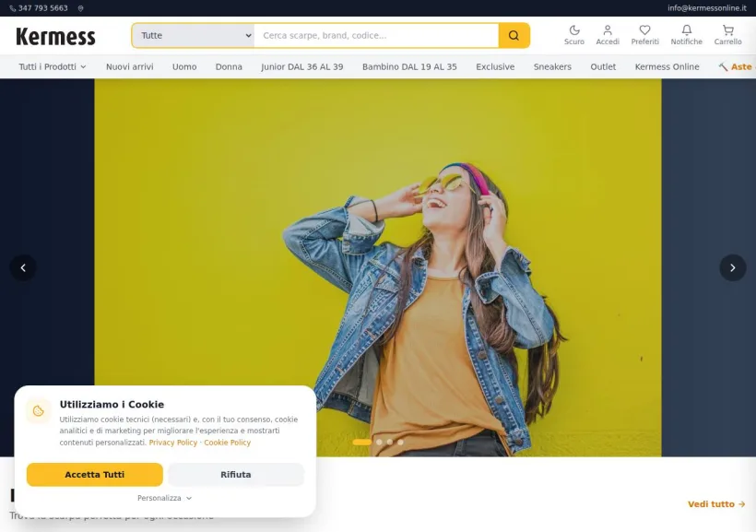Screen dimensions: 756x532
Task: Open the Uomo category
Action: click(184, 66)
